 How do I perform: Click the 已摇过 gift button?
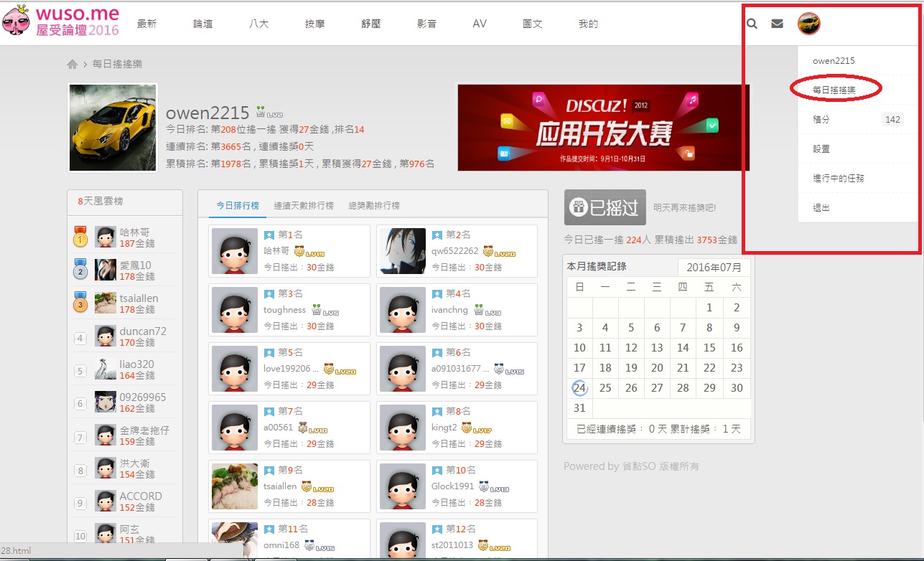click(605, 207)
